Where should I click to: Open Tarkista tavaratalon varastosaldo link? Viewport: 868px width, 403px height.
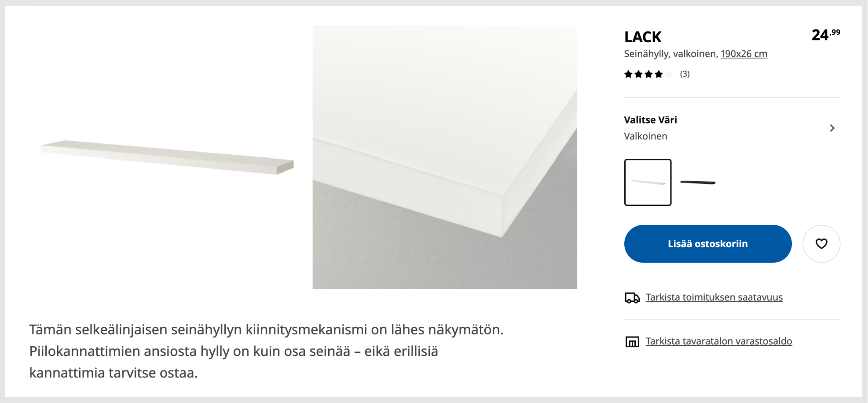[719, 341]
